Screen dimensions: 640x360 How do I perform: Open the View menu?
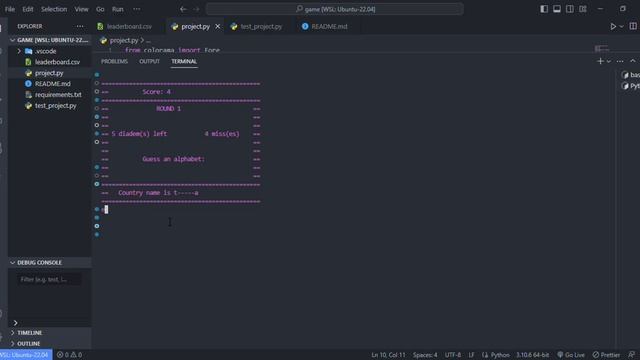[81, 9]
